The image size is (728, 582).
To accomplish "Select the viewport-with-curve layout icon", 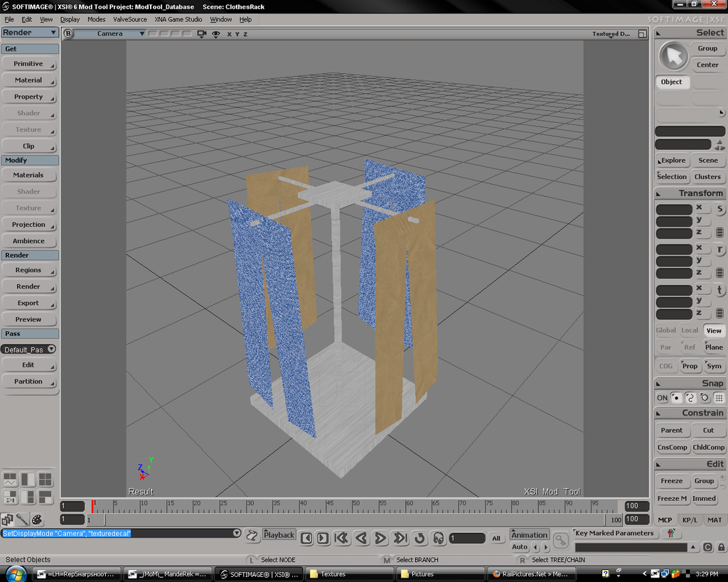I will pyautogui.click(x=10, y=480).
